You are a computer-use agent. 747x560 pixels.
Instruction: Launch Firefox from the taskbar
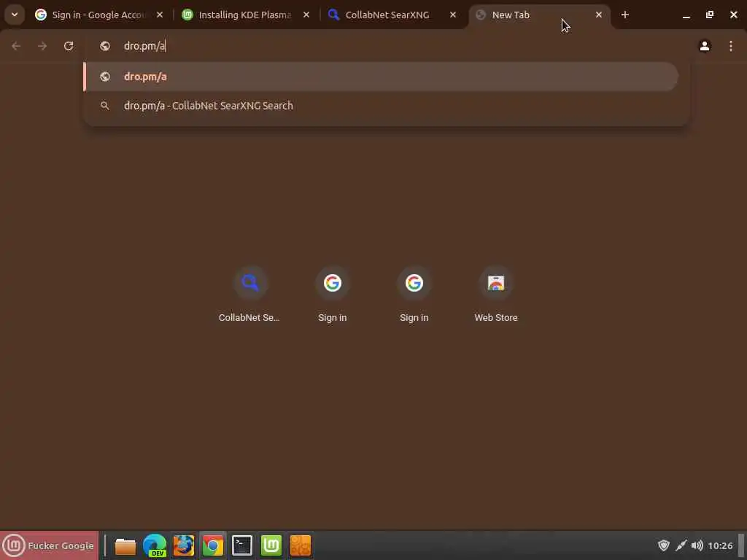click(x=183, y=545)
